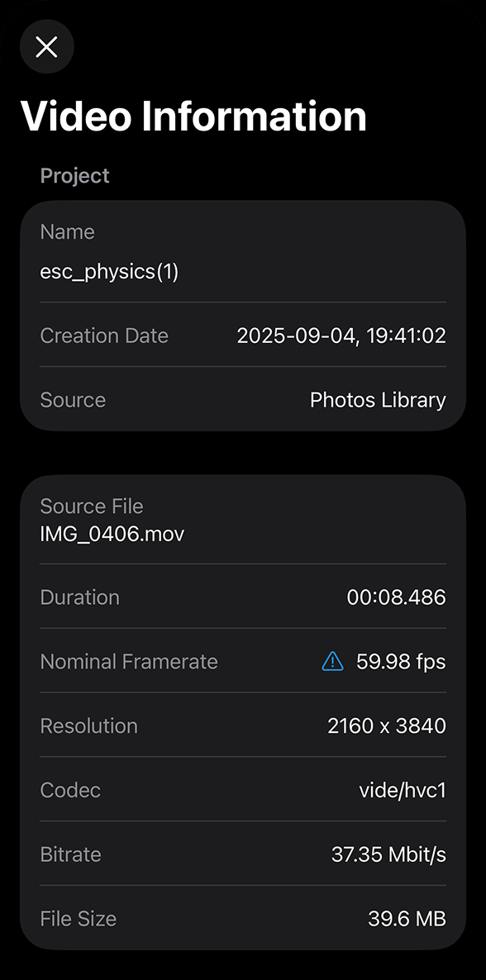Tap the File Size value 39.6 MB
The height and width of the screenshot is (980, 486).
click(x=407, y=919)
